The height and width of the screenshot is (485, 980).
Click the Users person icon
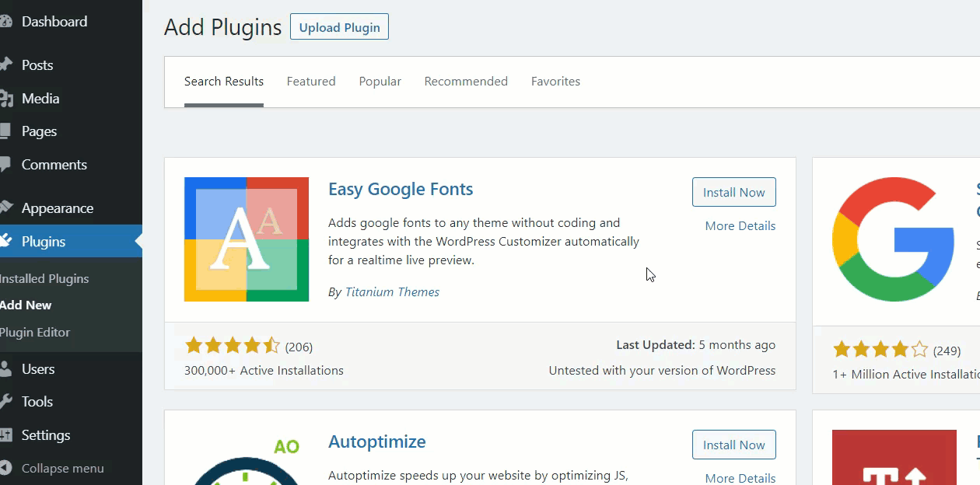tap(5, 369)
